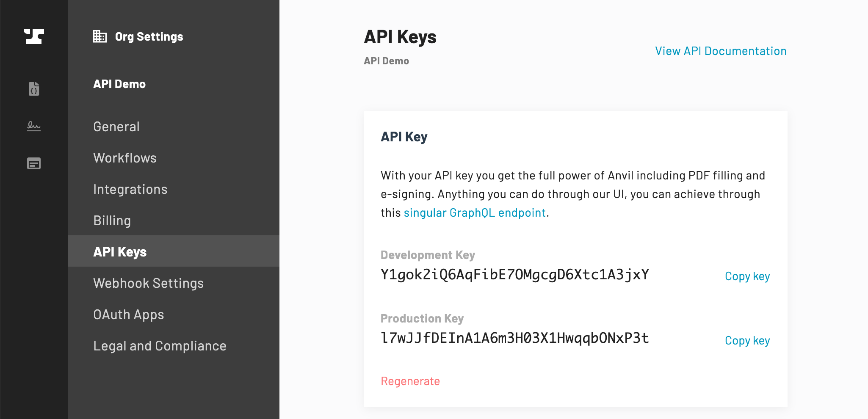Go to Workflows settings
868x419 pixels.
click(125, 158)
